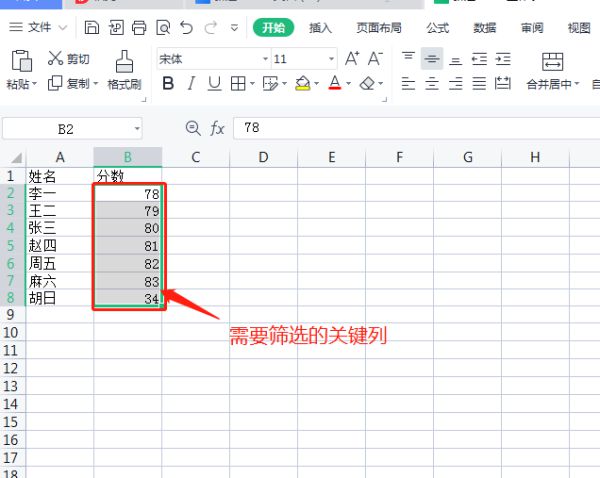Viewport: 600px width, 478px height.
Task: Open the font size dropdown 11
Action: pyautogui.click(x=331, y=59)
